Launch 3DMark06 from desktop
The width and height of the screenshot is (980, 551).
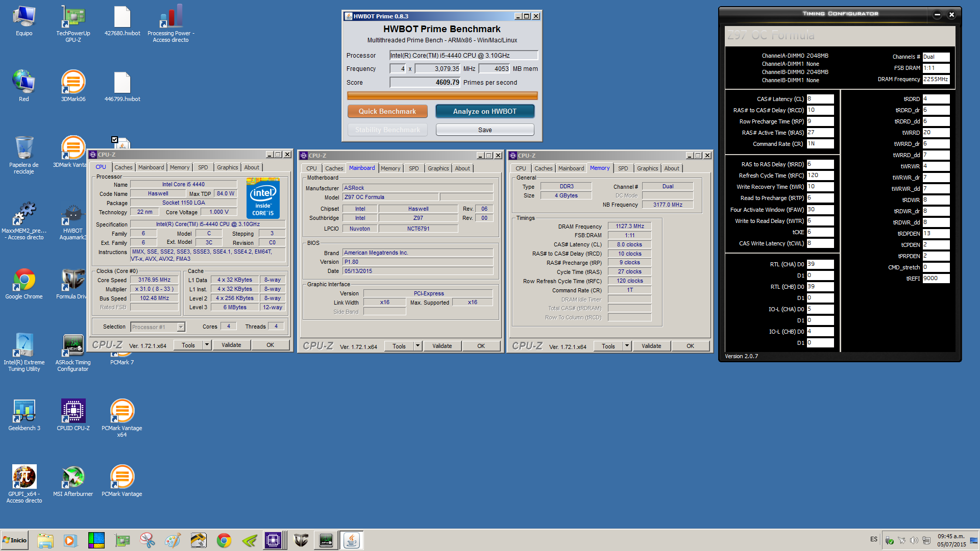73,87
